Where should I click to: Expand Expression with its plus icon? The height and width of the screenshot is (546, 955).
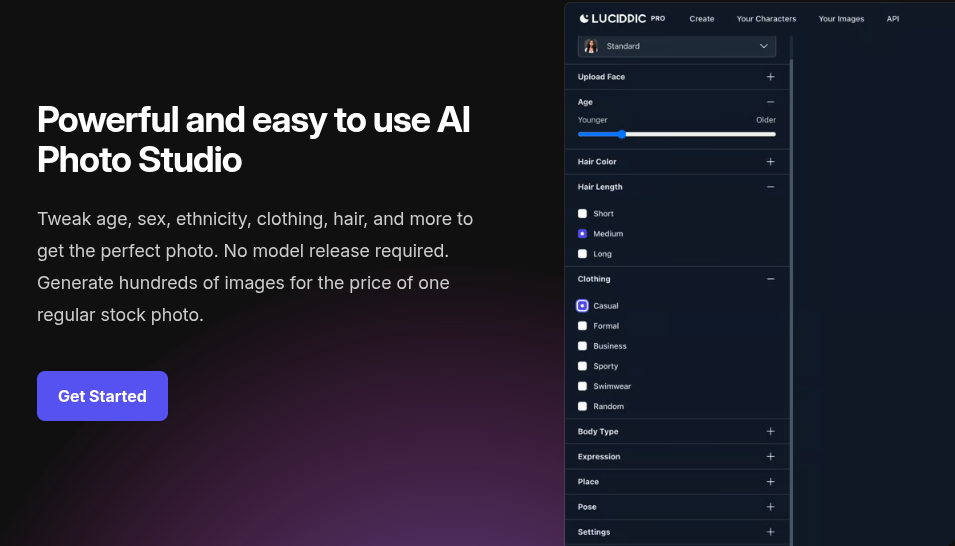(770, 456)
